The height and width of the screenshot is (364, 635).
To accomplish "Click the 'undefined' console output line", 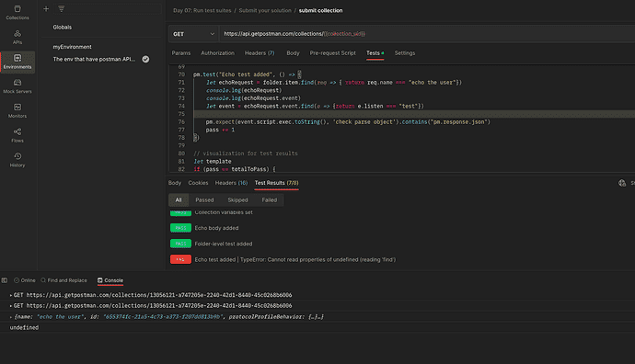I will 24,327.
